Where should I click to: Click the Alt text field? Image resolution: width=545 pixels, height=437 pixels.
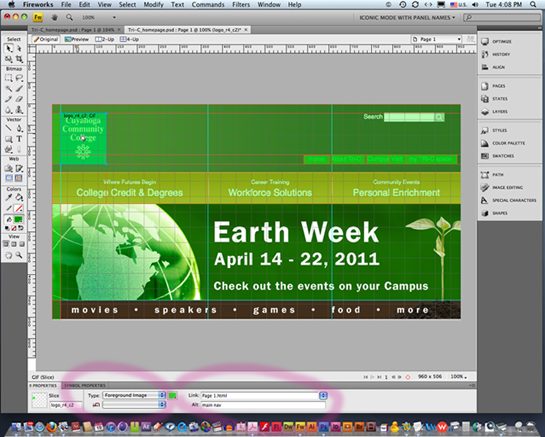click(x=263, y=405)
